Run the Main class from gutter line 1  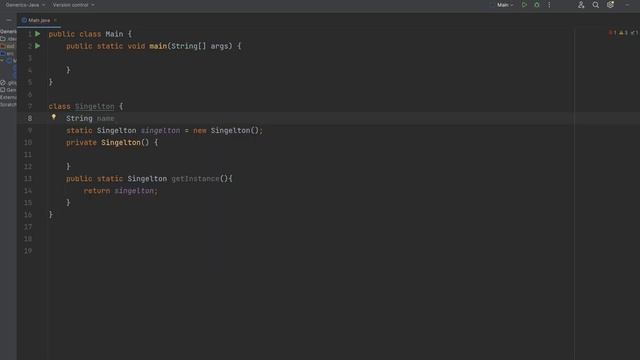(38, 34)
